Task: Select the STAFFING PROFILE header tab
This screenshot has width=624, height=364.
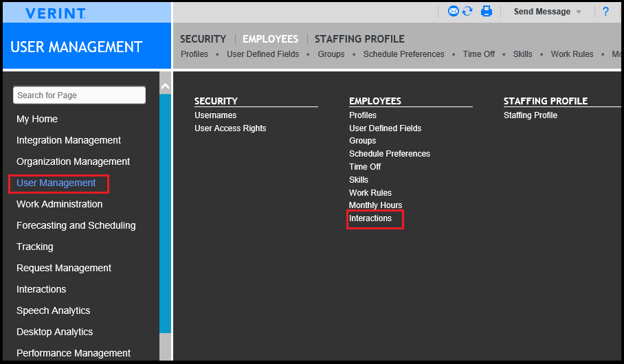Action: click(359, 39)
